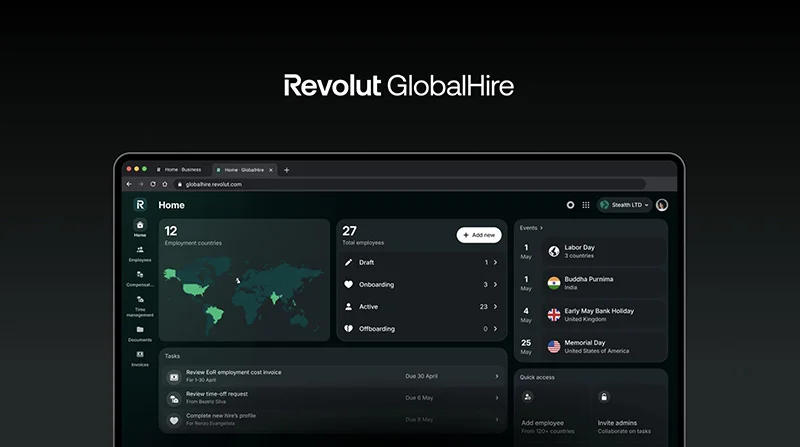The image size is (800, 447).
Task: Open Review time-off request chevron
Action: pos(497,398)
